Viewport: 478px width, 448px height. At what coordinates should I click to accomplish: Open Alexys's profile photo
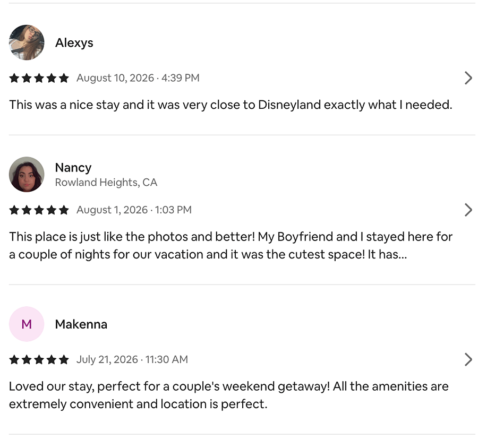(27, 42)
